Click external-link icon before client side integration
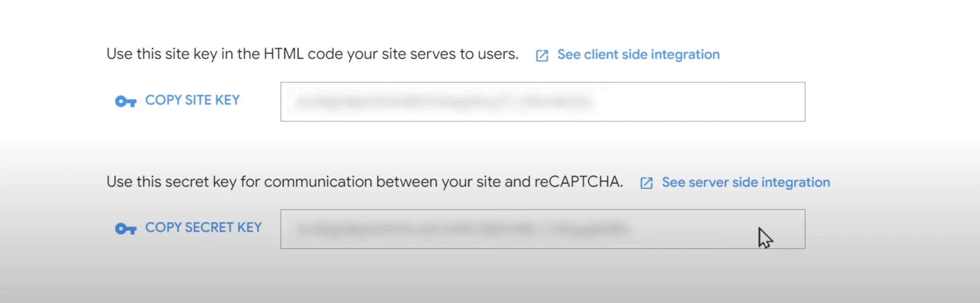 [542, 55]
